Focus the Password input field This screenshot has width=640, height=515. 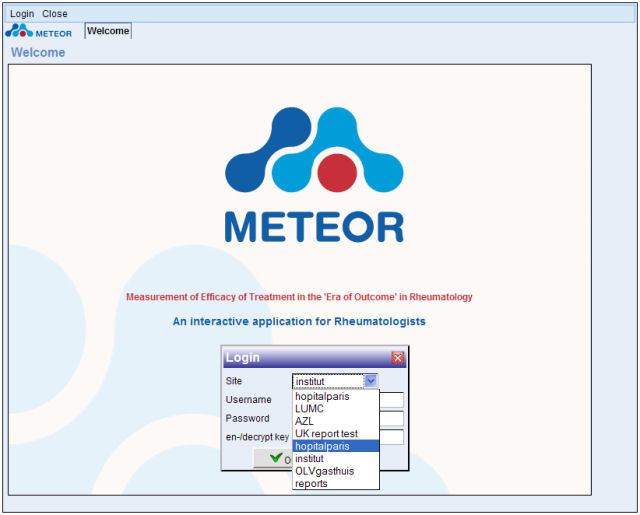391,419
